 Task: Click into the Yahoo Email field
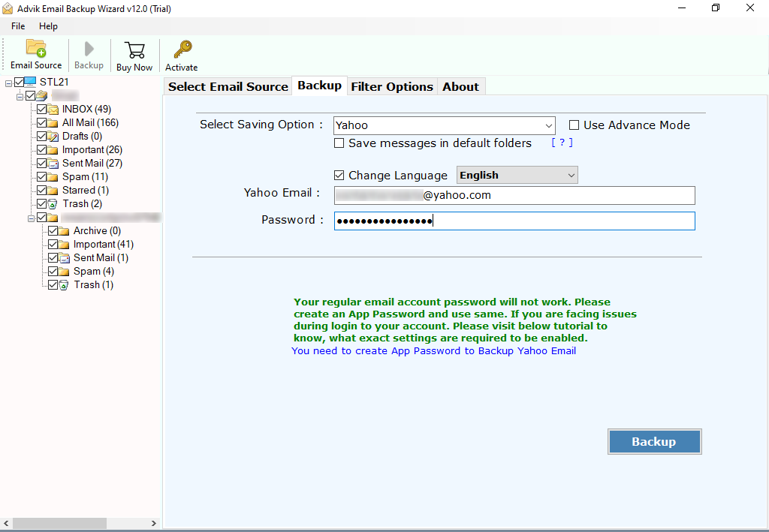[x=514, y=195]
